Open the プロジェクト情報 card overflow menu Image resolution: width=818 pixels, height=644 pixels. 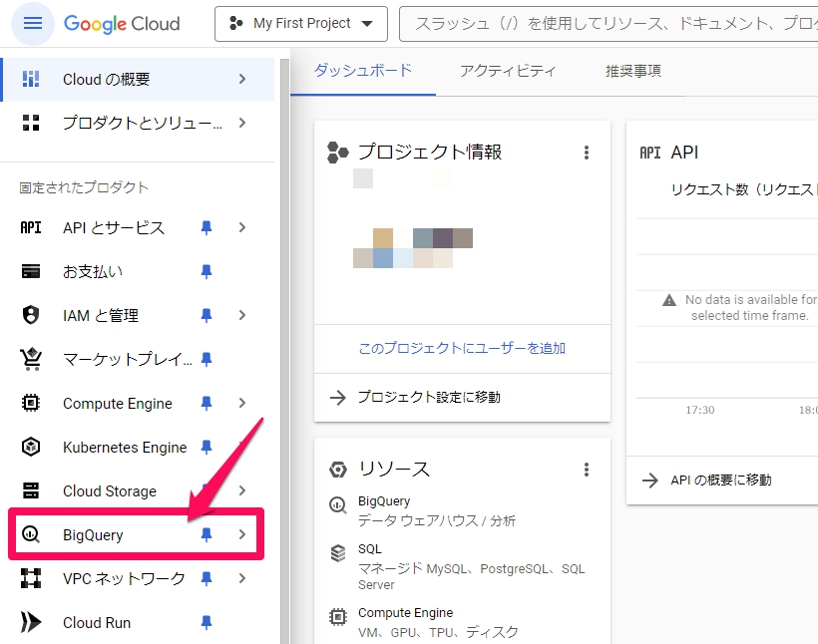coord(587,152)
